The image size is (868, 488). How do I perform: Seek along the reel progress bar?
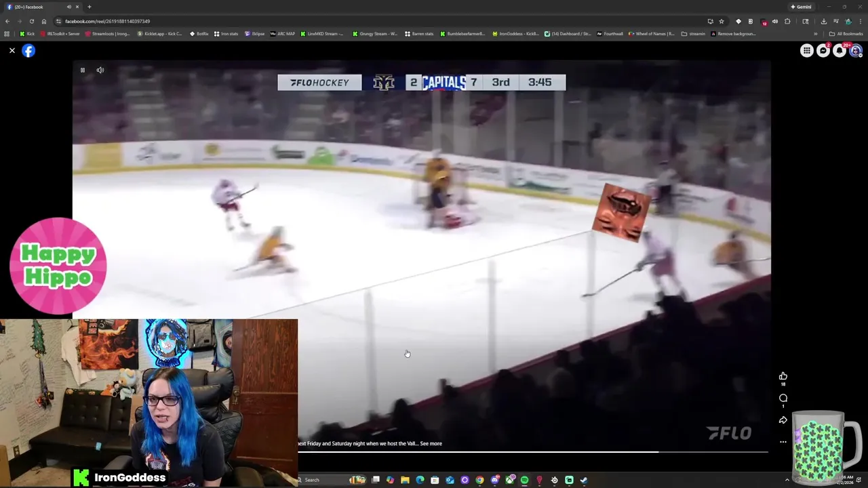[x=533, y=452]
